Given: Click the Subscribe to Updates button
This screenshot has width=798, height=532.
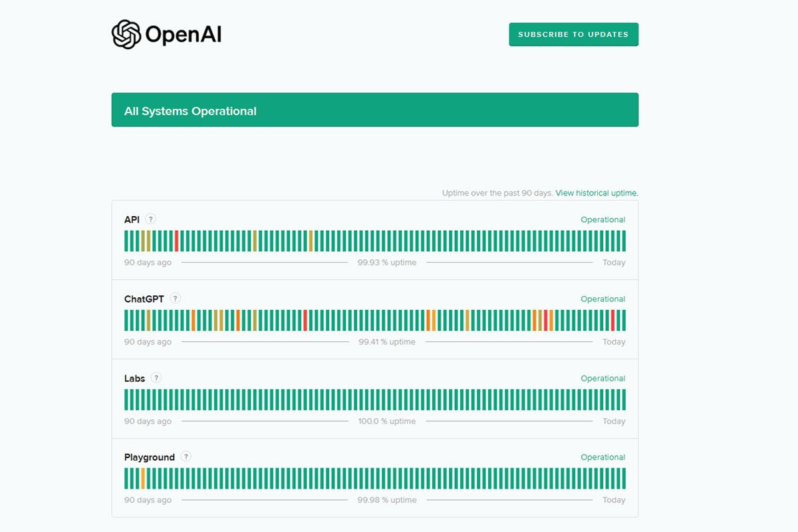Looking at the screenshot, I should click(x=573, y=35).
